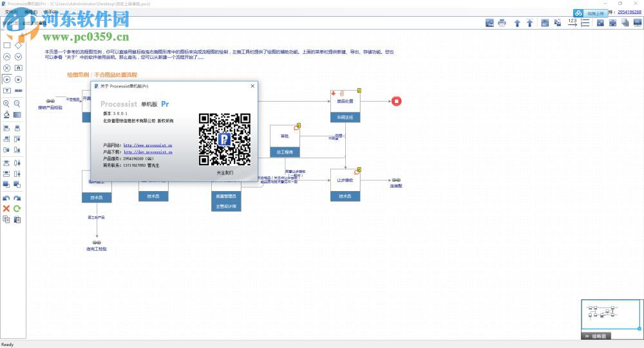644x348 pixels.
Task: Click the paste clipboard icon in left toolbar
Action: click(17, 219)
